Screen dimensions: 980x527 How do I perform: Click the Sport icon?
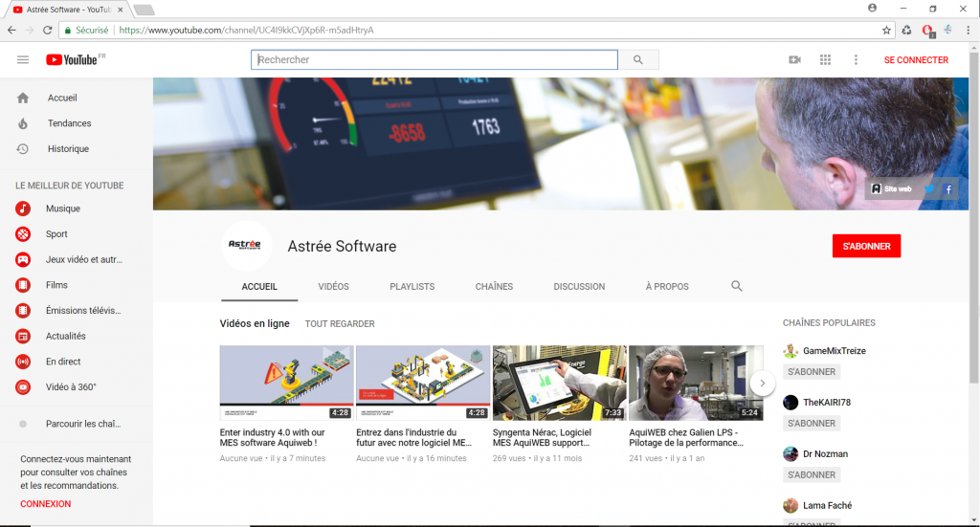pos(23,234)
